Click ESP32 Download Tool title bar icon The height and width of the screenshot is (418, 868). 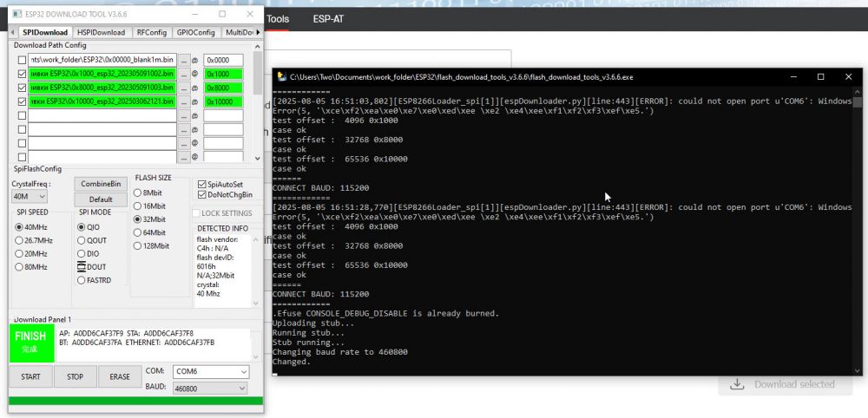point(17,14)
